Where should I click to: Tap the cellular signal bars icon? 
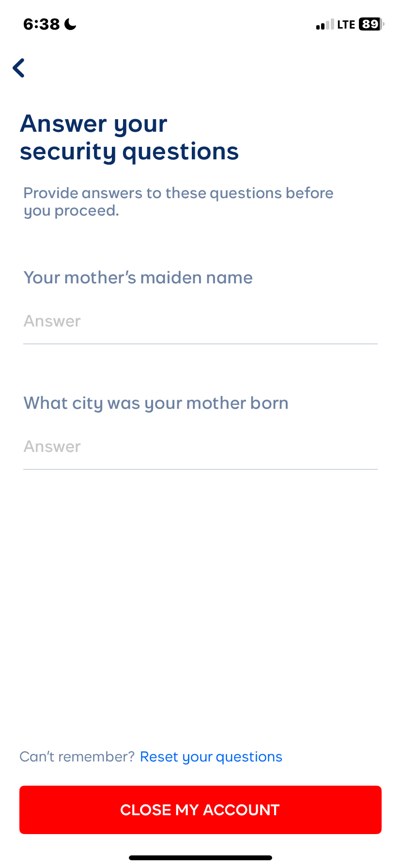[324, 25]
